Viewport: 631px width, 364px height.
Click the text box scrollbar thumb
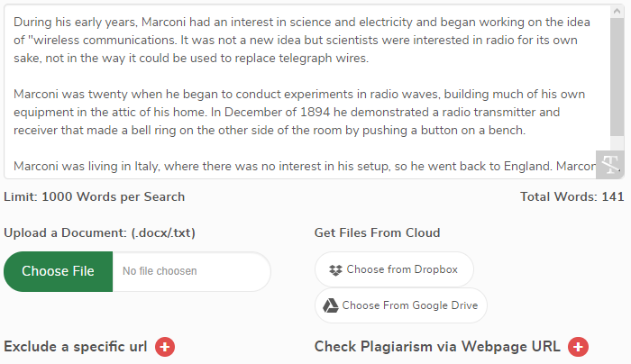tap(617, 77)
